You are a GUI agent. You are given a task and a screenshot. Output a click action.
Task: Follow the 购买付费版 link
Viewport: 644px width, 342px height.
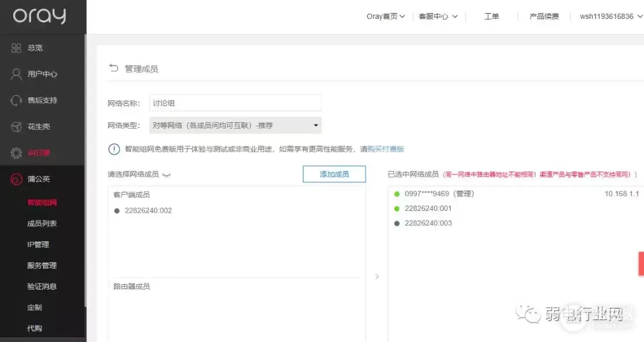pos(385,149)
